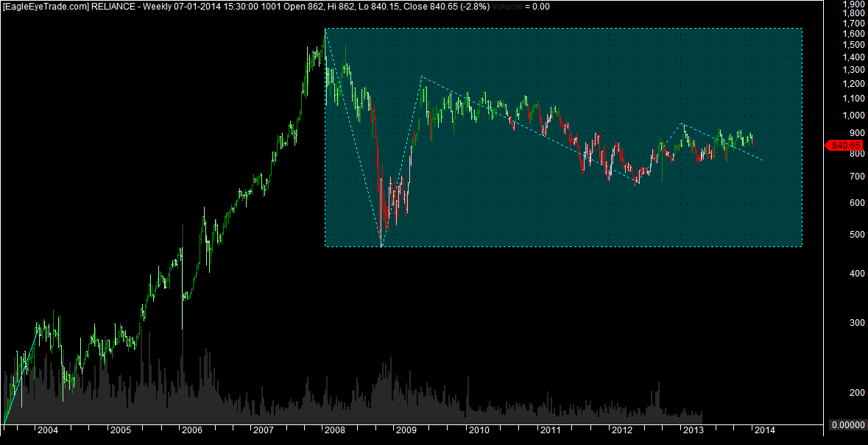Click the 2011 year label on time axis

pos(550,430)
